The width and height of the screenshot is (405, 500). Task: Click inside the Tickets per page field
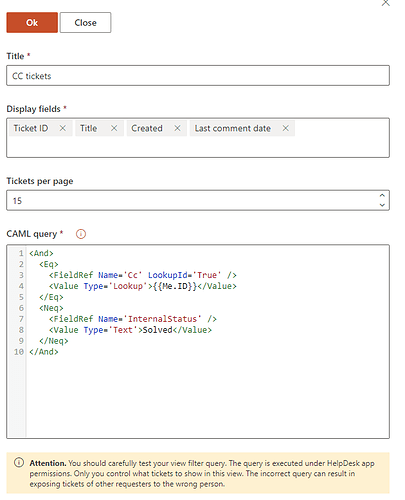point(192,200)
